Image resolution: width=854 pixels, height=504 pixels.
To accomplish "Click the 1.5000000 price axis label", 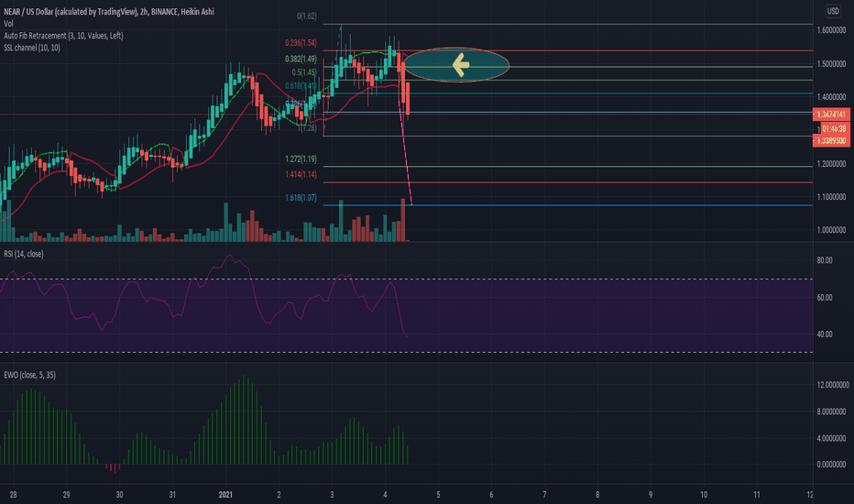I will 831,64.
